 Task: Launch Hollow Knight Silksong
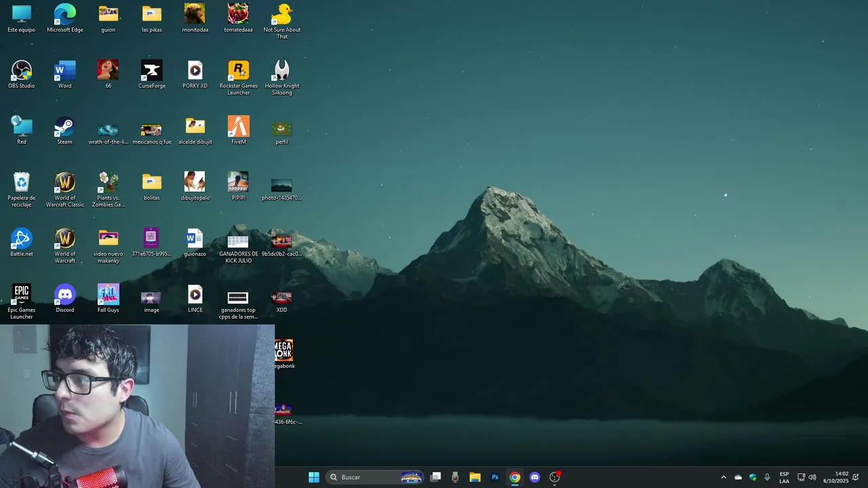pyautogui.click(x=282, y=78)
